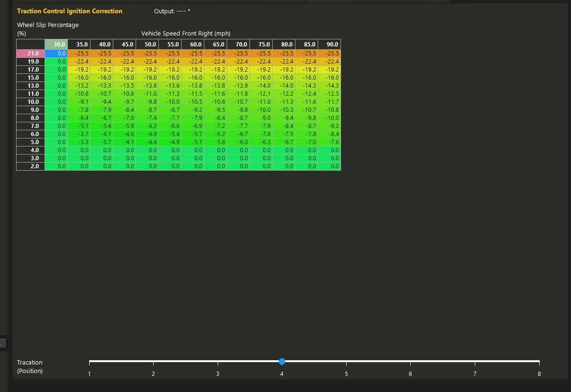Set Traction slider to position 8
The width and height of the screenshot is (571, 392).
tap(539, 362)
